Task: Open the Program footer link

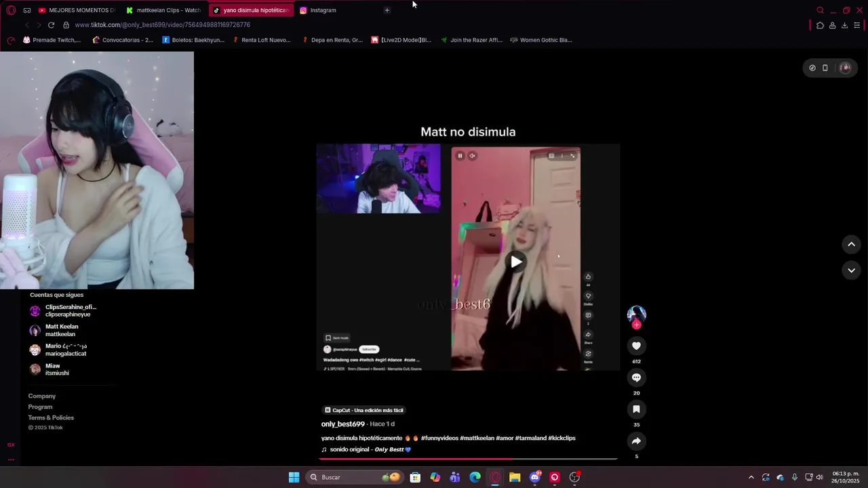Action: click(x=40, y=407)
